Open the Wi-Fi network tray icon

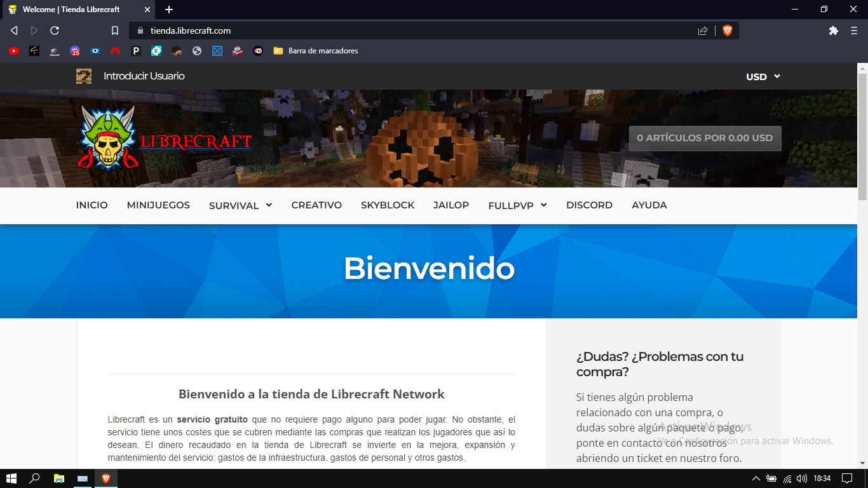point(787,478)
